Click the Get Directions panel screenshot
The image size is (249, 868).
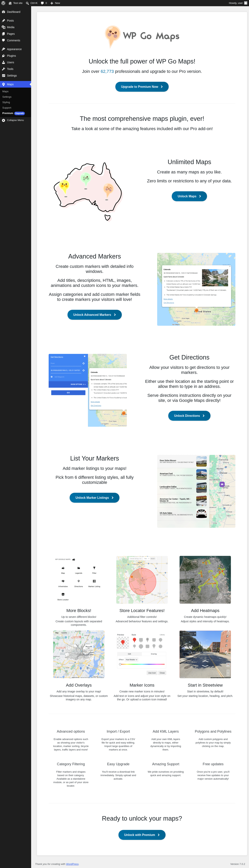point(88,390)
